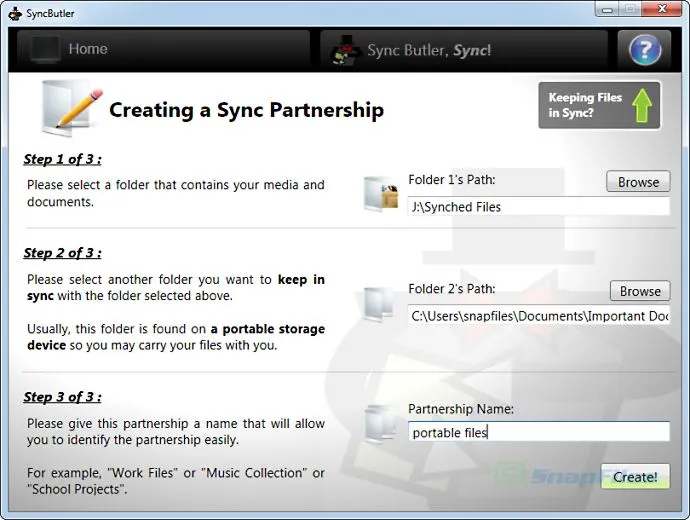Close the SyncButler window
Image resolution: width=690 pixels, height=520 pixels.
662,9
